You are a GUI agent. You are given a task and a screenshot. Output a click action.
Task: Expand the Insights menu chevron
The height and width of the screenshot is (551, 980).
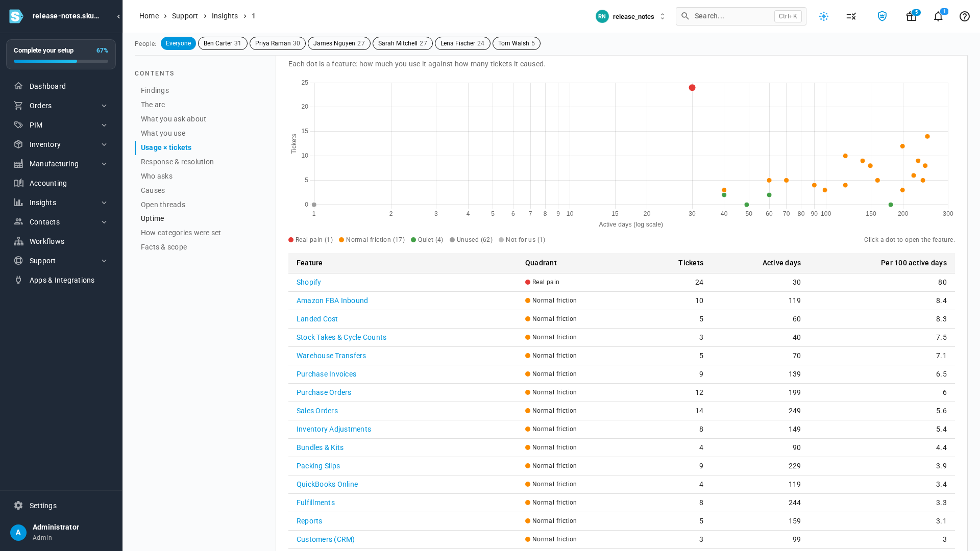point(104,203)
